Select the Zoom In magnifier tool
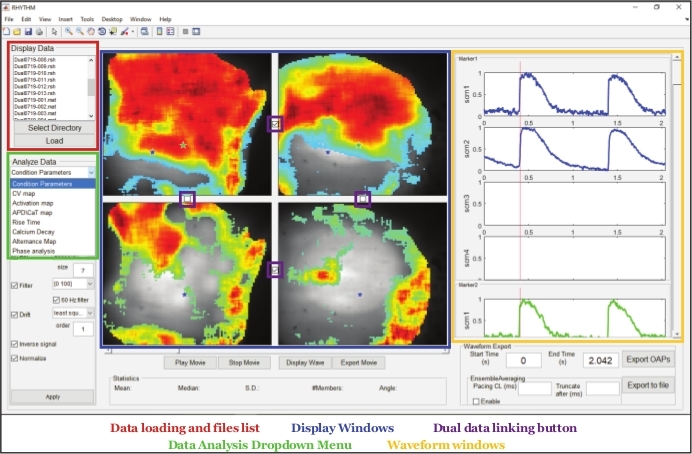Image resolution: width=692 pixels, height=454 pixels. point(69,31)
